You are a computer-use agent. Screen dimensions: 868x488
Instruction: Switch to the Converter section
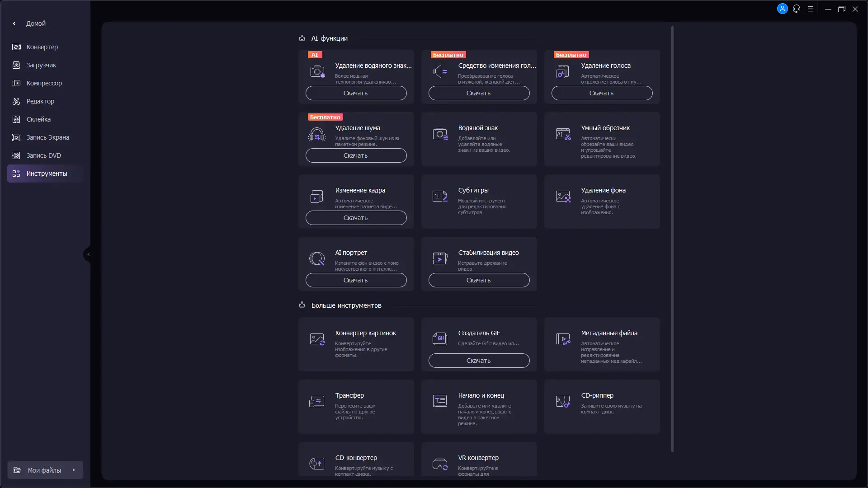click(42, 47)
